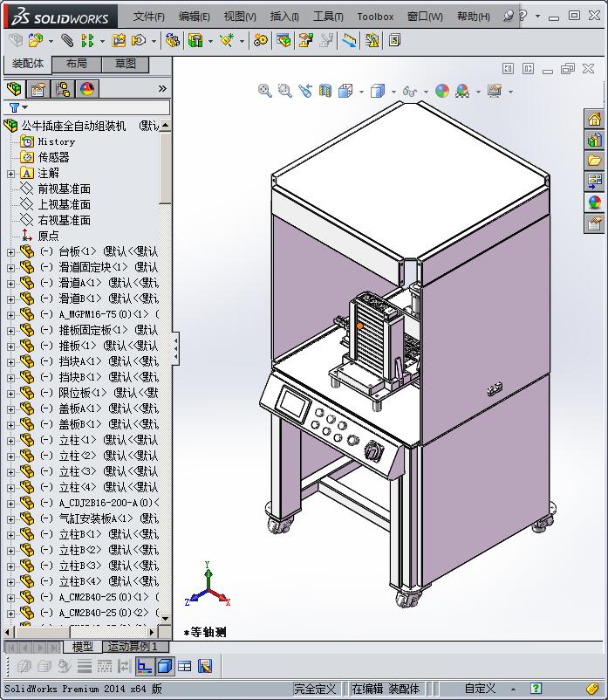Click the Zoom to Fit icon
This screenshot has width=608, height=700.
pyautogui.click(x=265, y=91)
